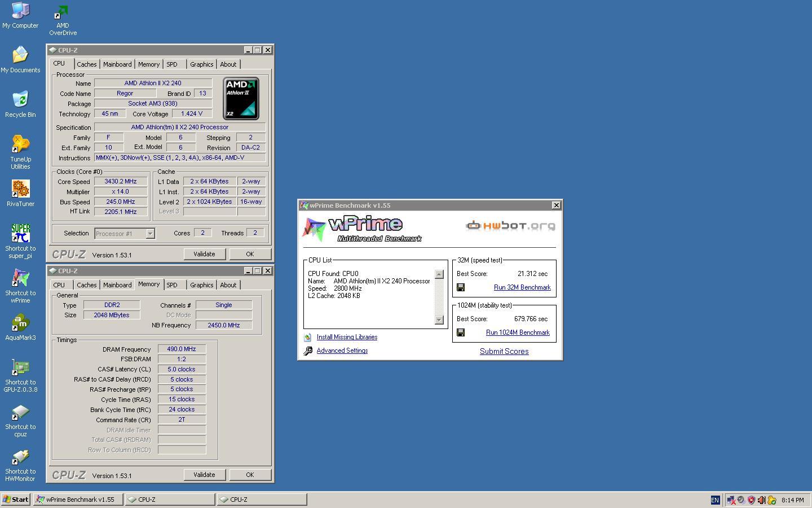Screen dimensions: 812x508
Task: Open the Mainboard tab in the lower CPU-Z window
Action: (x=117, y=285)
